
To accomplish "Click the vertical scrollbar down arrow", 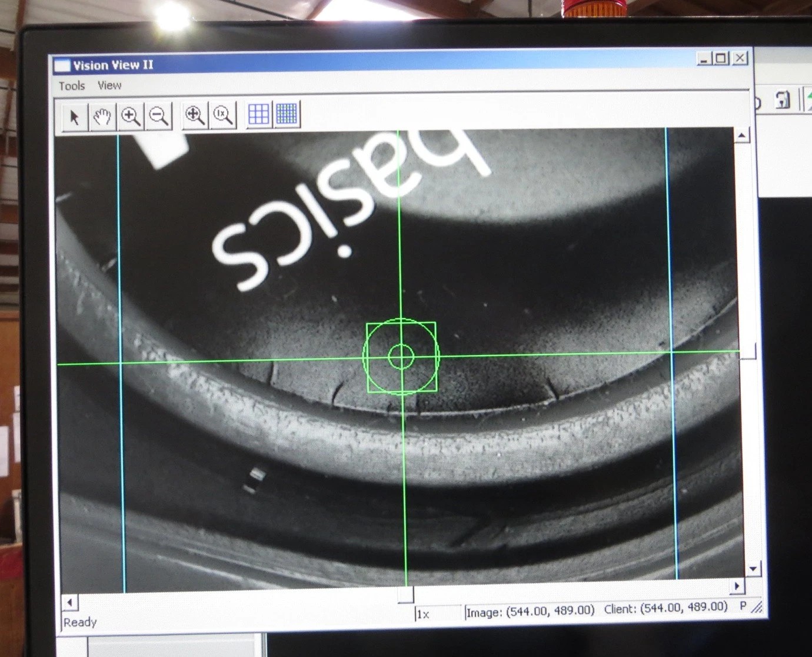I will pos(753,569).
